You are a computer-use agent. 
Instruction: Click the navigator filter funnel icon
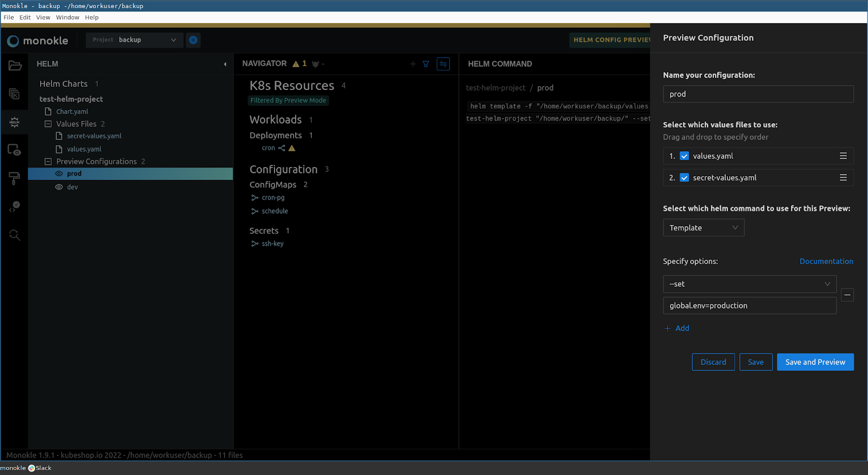[x=426, y=64]
